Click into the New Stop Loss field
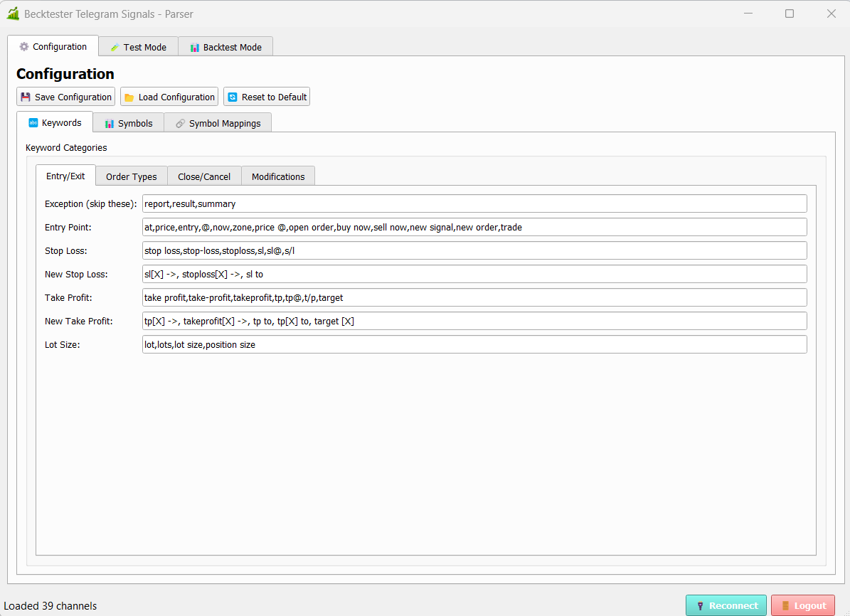Viewport: 850px width, 616px height. tap(474, 274)
